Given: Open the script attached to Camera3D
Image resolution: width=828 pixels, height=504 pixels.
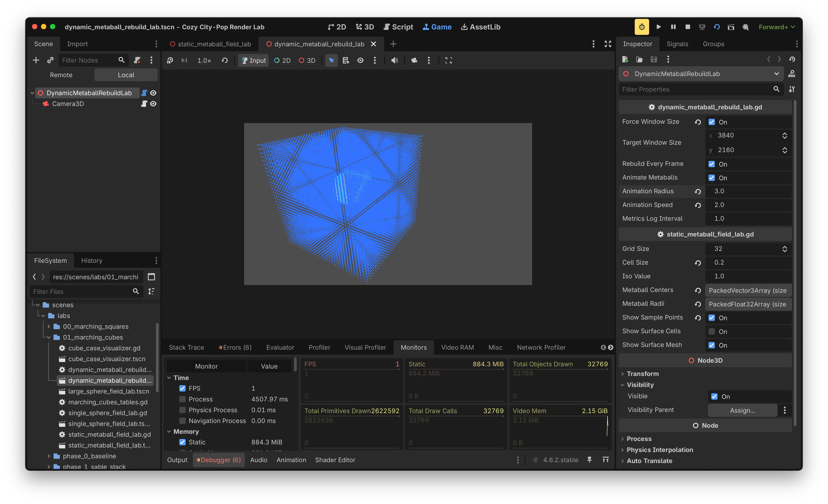Looking at the screenshot, I should [x=144, y=104].
